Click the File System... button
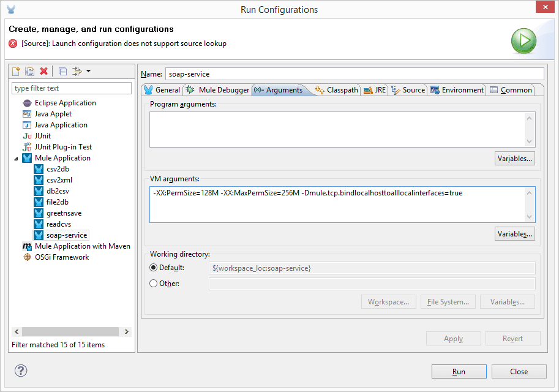Viewport: 559px width, 392px height. point(448,302)
